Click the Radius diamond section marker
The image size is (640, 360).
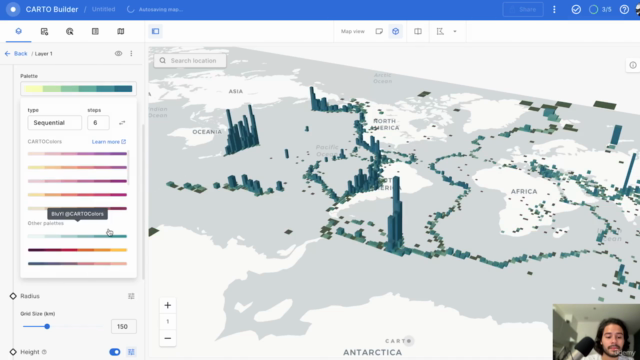pos(13,296)
